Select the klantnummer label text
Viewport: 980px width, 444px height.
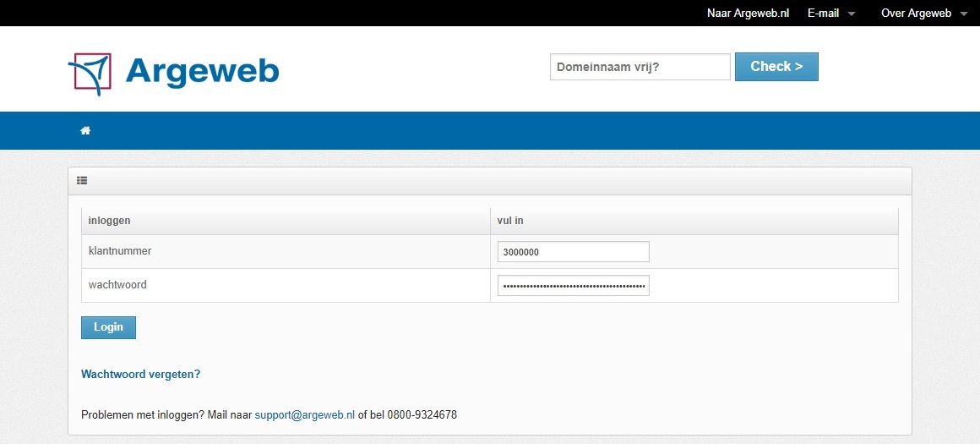click(x=120, y=251)
